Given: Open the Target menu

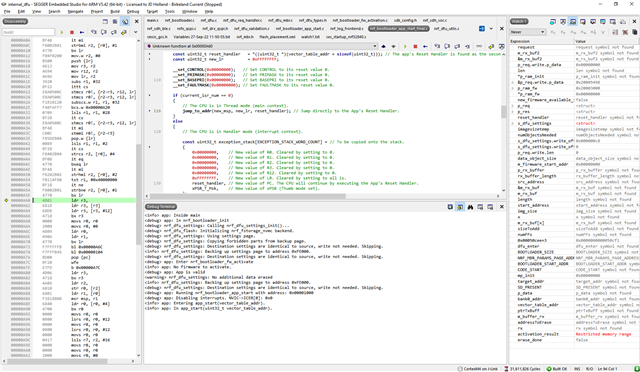Looking at the screenshot, I should coord(152,11).
